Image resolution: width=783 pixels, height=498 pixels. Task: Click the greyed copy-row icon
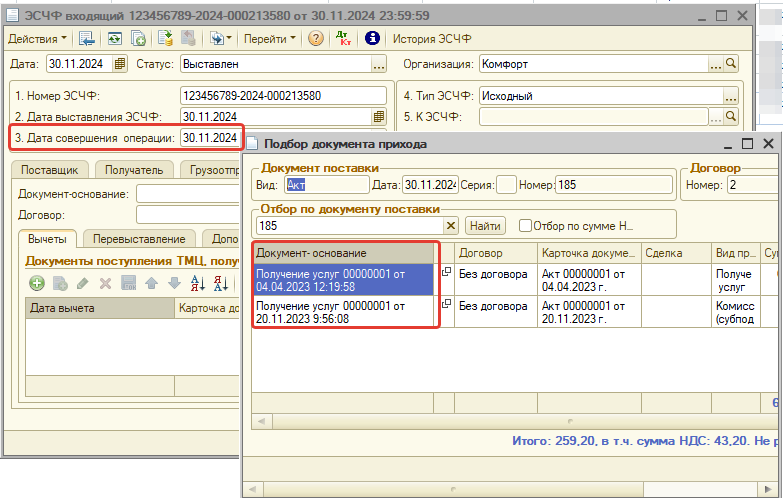(x=60, y=284)
